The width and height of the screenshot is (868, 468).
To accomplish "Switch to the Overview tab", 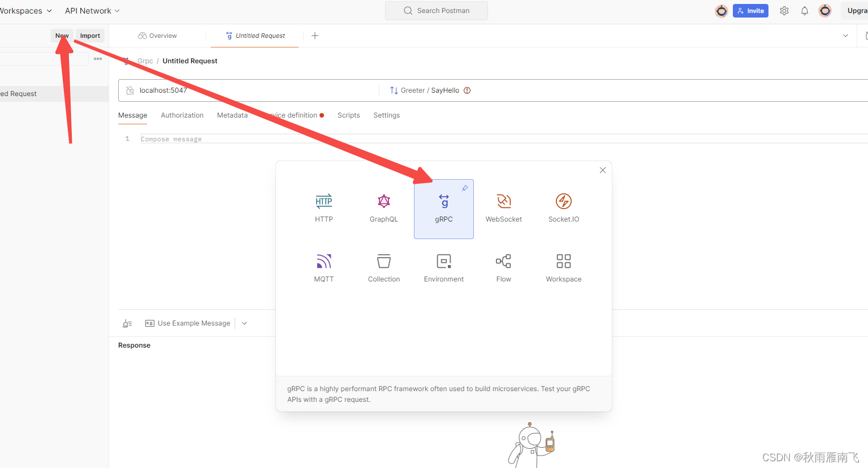I will point(158,36).
